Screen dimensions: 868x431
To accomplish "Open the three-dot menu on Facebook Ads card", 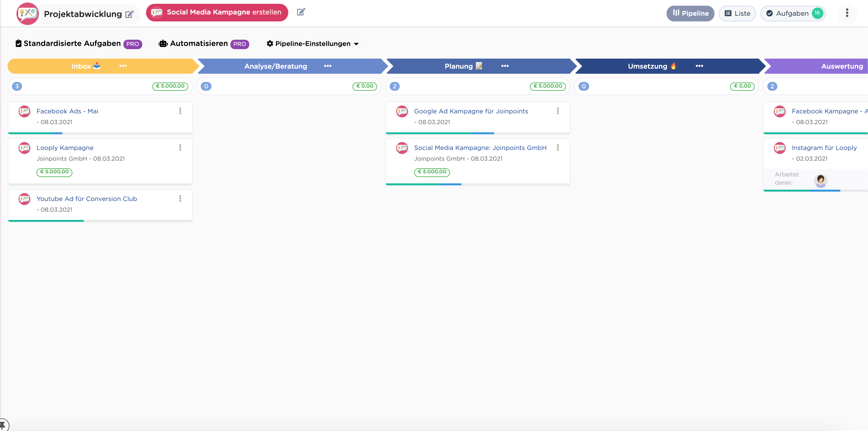I will [180, 111].
